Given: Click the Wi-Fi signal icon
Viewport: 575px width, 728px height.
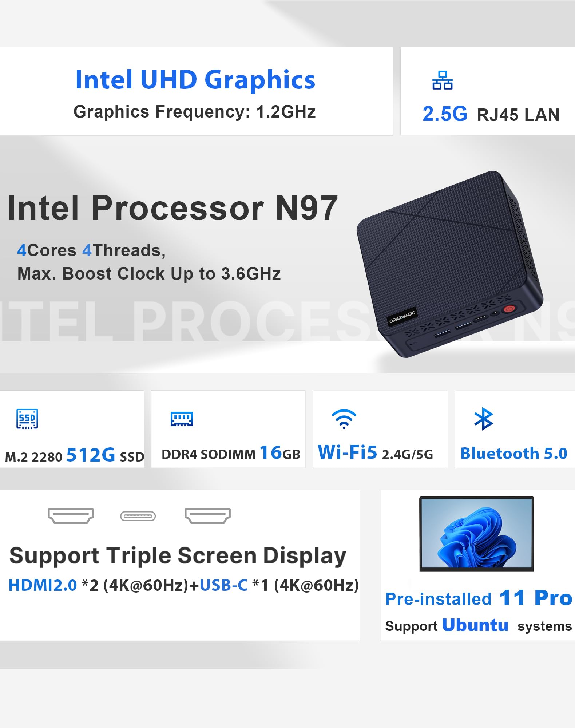Looking at the screenshot, I should (344, 419).
